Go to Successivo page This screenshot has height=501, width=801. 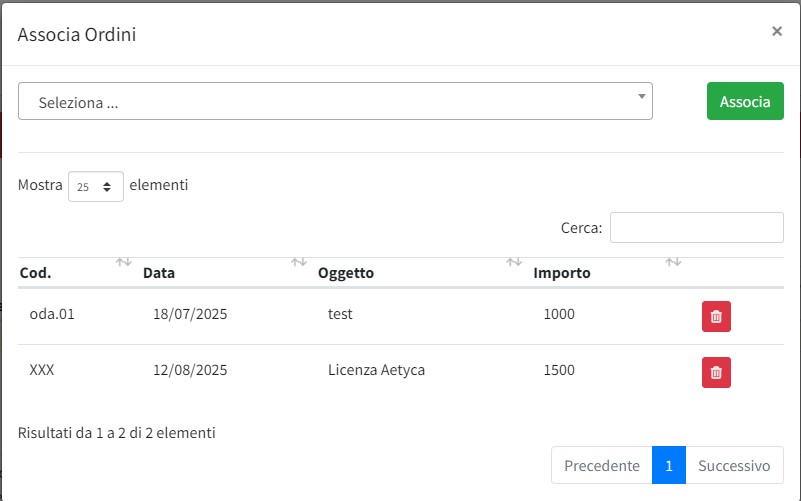click(x=734, y=465)
